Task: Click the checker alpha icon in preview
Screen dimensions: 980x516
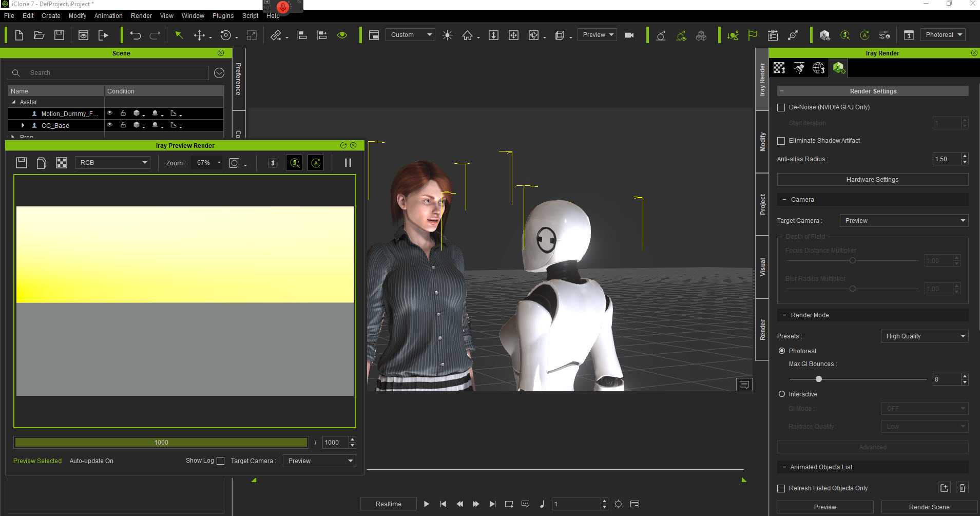Action: pos(62,163)
